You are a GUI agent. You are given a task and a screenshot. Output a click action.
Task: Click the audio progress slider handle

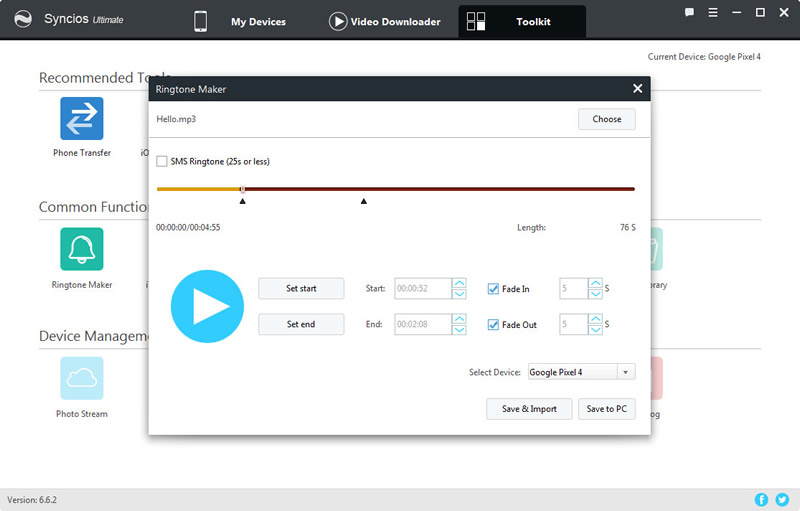(x=242, y=189)
